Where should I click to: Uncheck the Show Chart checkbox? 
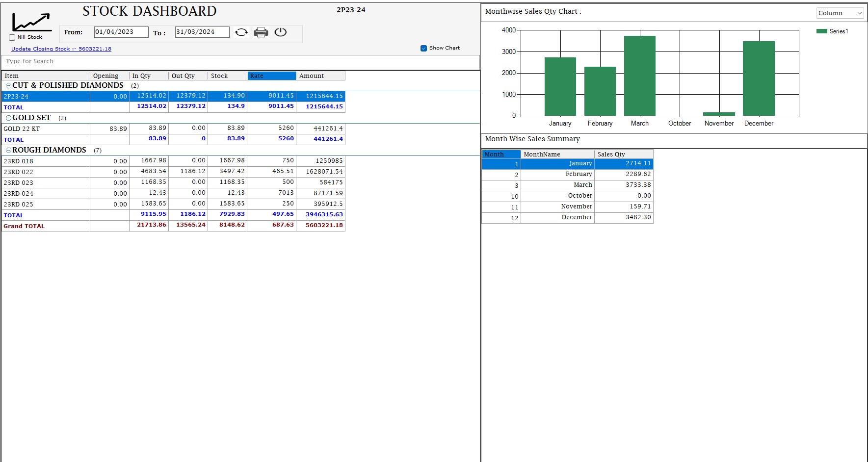(423, 48)
